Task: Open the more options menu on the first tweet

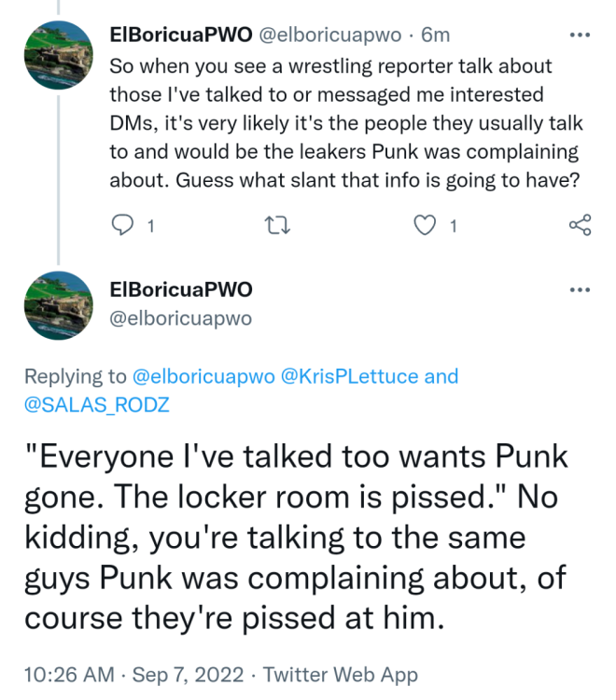Action: [580, 35]
